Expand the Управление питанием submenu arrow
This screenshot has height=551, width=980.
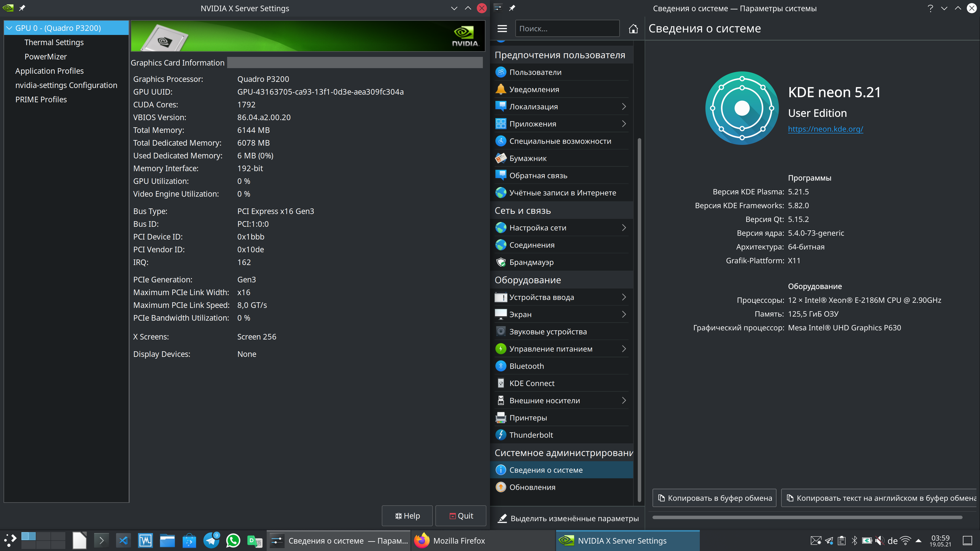[624, 349]
